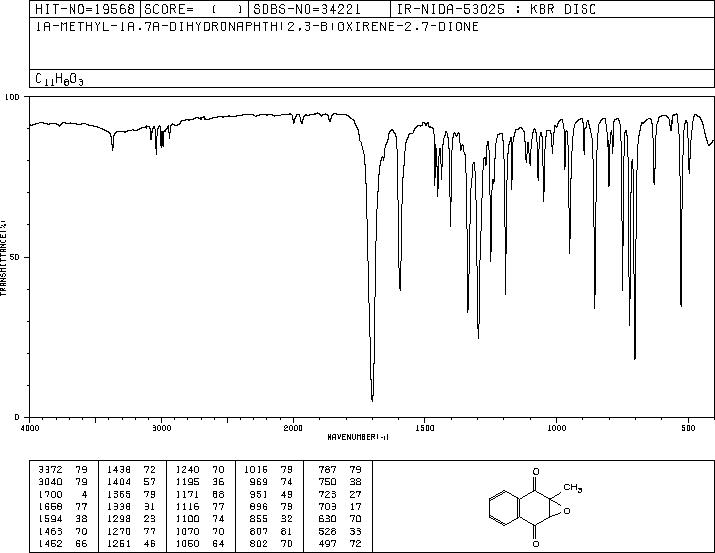Select the 787 peak entry in table
Screen dimensions: 715x553
(340, 469)
